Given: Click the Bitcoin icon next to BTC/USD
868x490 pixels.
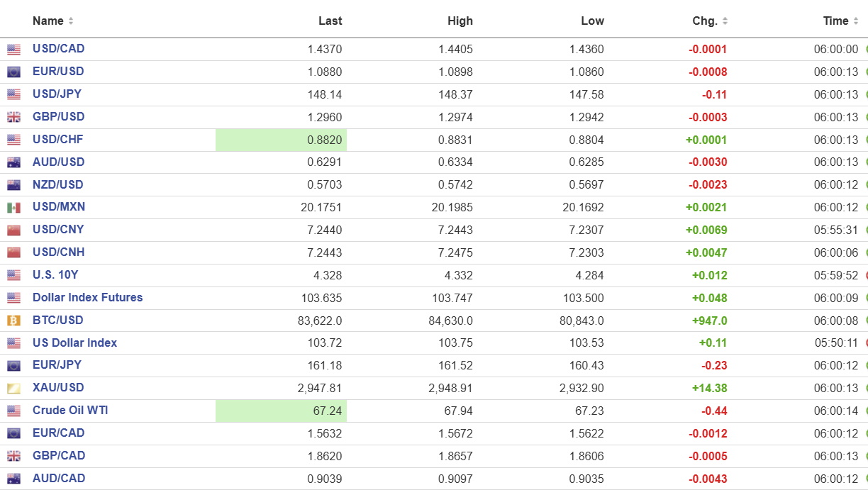Looking at the screenshot, I should tap(13, 321).
